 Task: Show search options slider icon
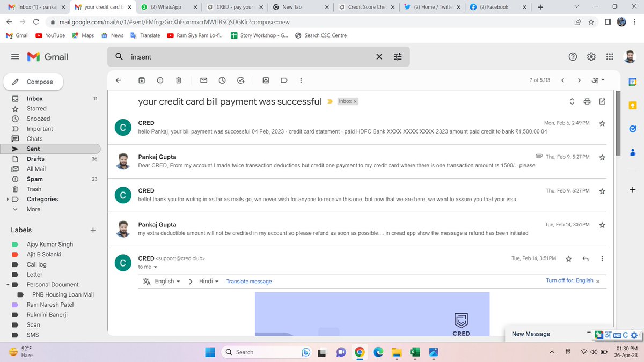click(x=398, y=56)
